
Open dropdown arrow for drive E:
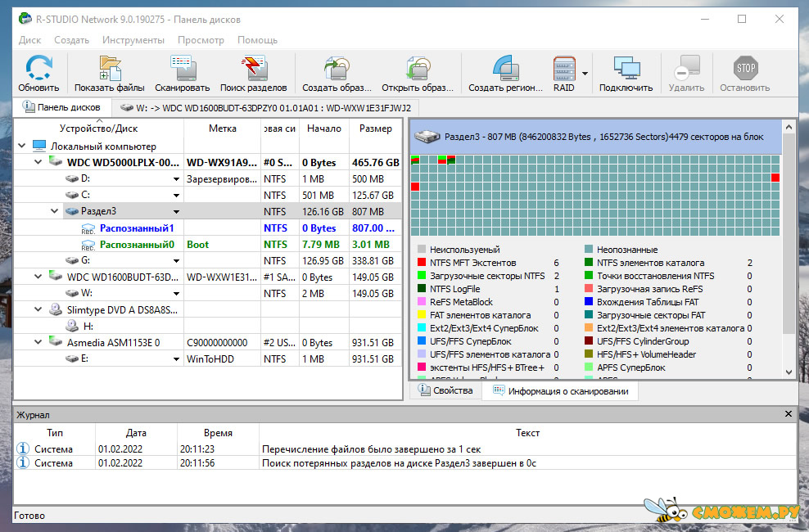[x=176, y=359]
